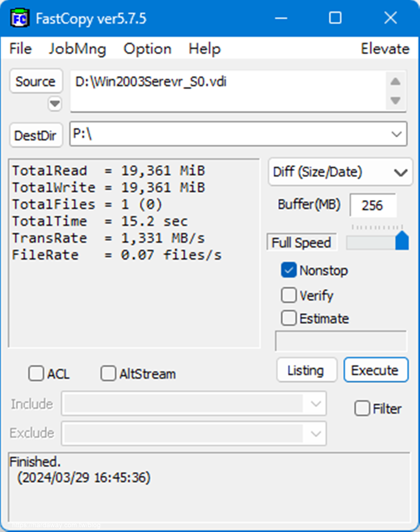The image size is (420, 532).
Task: Expand the DestDir path dropdown
Action: tap(396, 134)
